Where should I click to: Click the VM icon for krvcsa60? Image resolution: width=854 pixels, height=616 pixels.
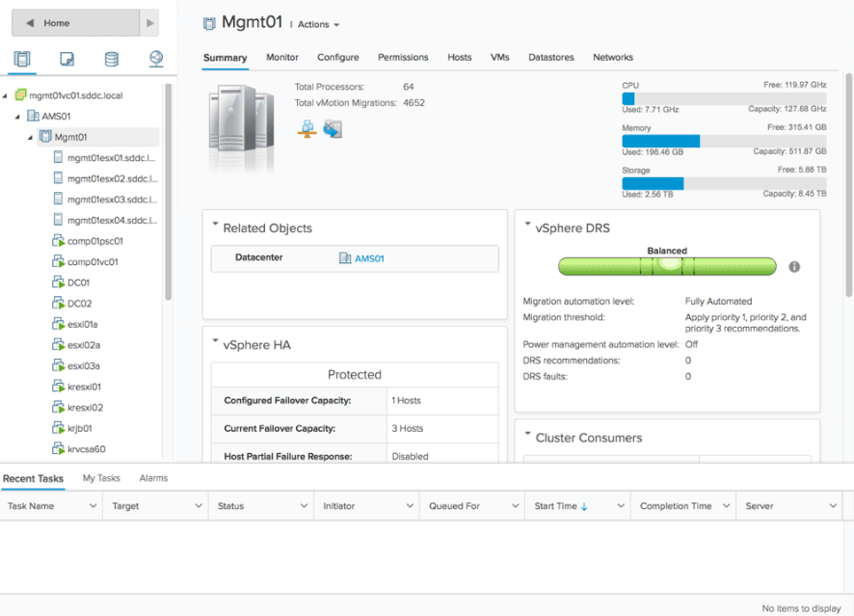[58, 448]
